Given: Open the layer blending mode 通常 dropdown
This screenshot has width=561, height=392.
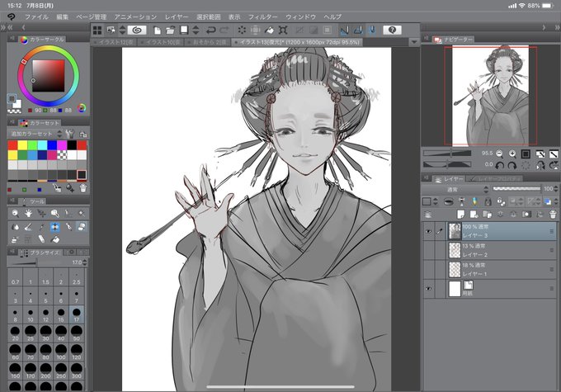Looking at the screenshot, I should 455,189.
